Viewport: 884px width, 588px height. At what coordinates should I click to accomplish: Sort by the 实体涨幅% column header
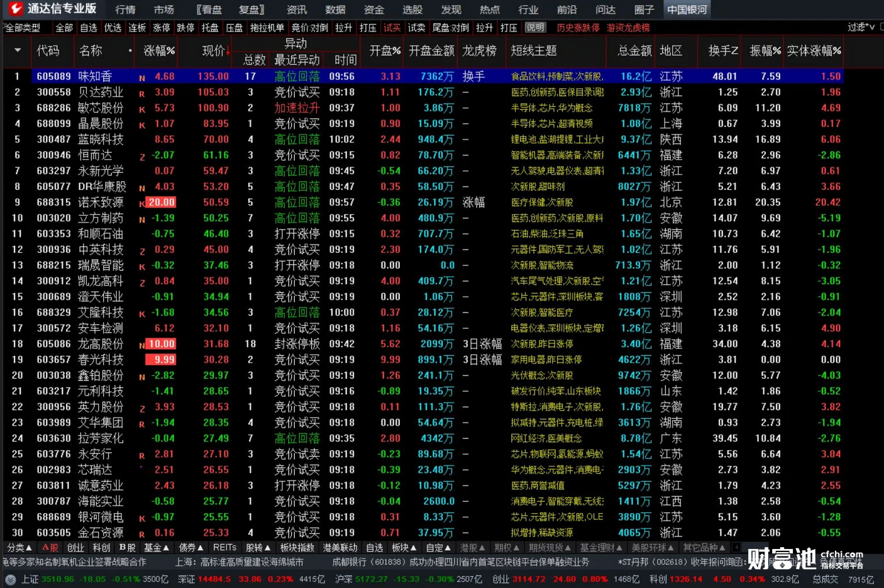[x=814, y=51]
